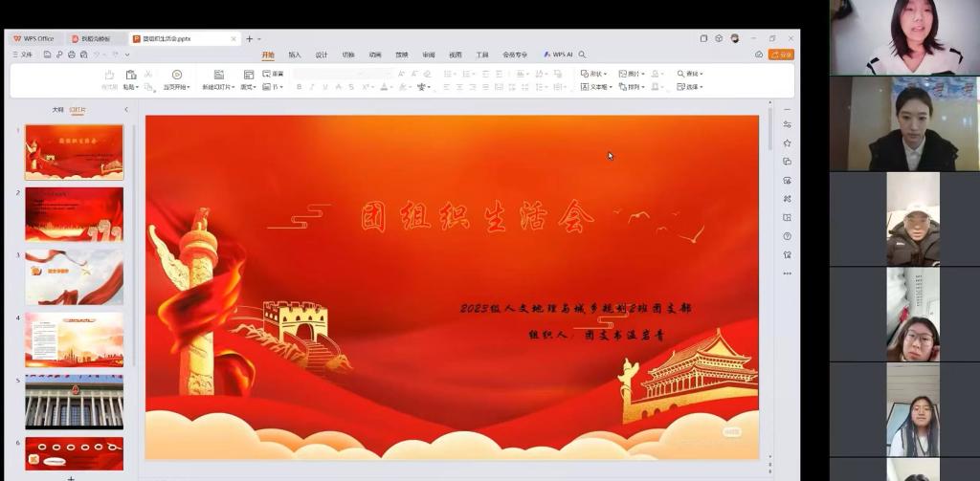Open WPS AI assistant
The width and height of the screenshot is (980, 481).
coord(558,55)
